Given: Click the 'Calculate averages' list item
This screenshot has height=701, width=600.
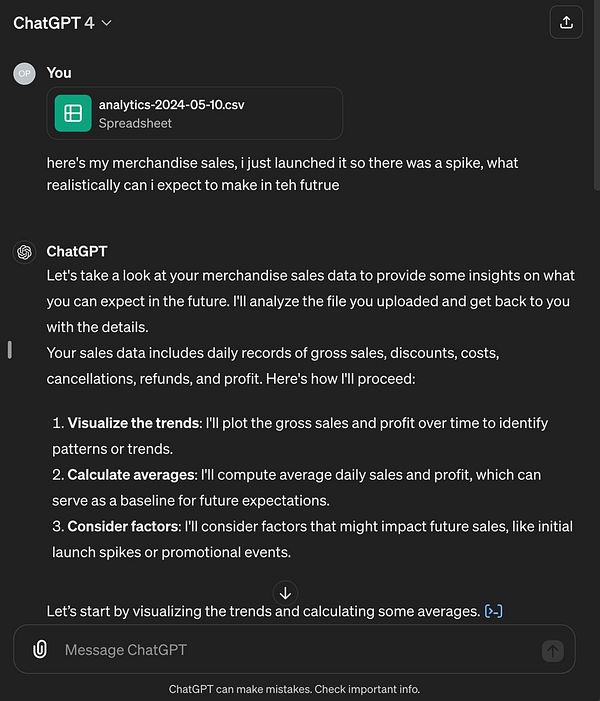Looking at the screenshot, I should coord(133,475).
